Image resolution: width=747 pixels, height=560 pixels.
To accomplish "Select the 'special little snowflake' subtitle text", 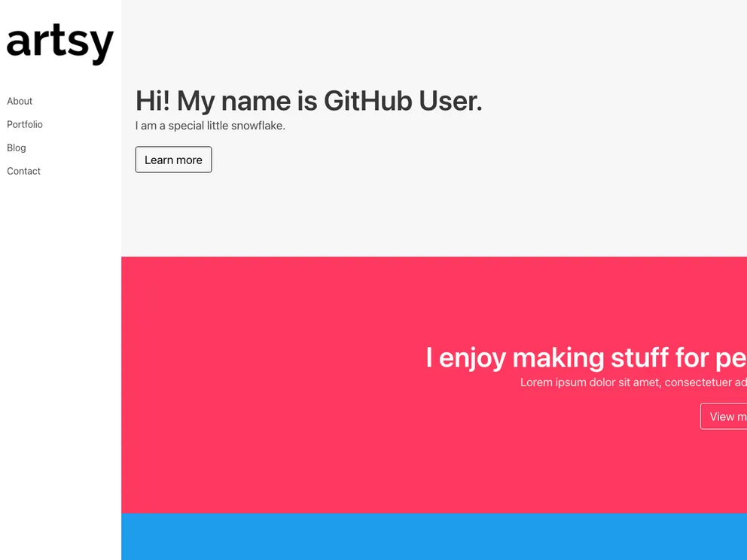I will click(x=210, y=126).
